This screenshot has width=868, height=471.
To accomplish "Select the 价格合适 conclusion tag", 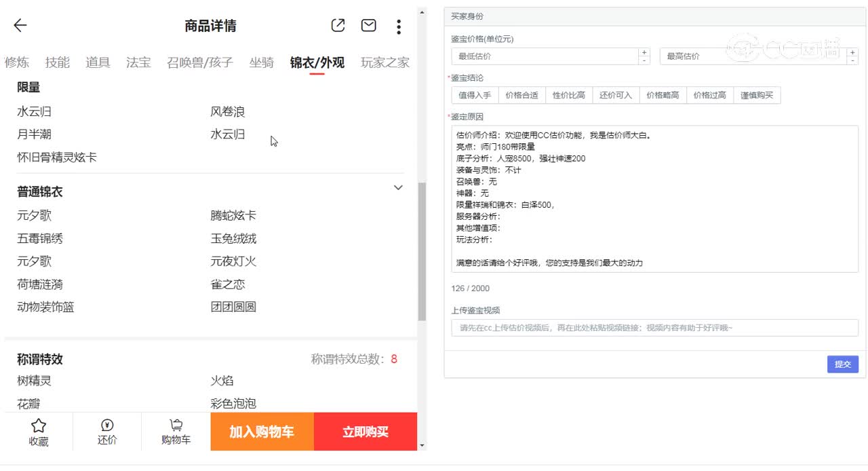I will click(x=521, y=95).
